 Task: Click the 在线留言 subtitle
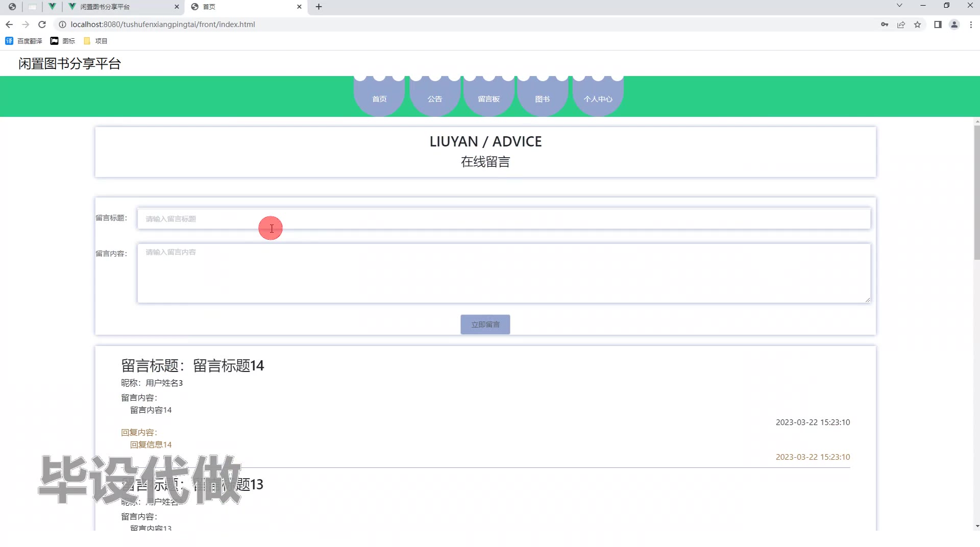point(485,162)
